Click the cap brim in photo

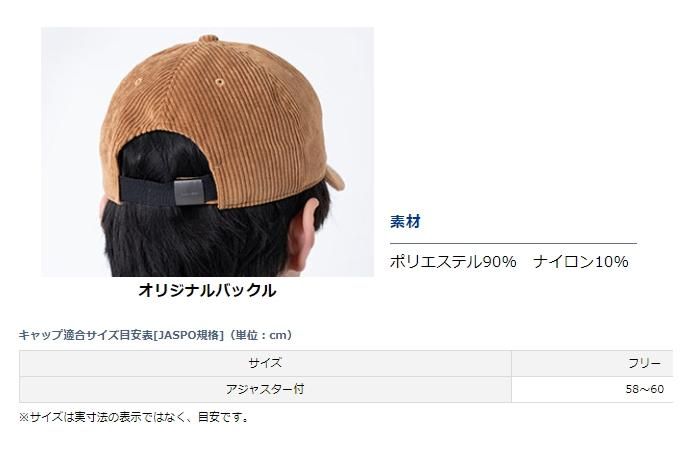click(336, 178)
